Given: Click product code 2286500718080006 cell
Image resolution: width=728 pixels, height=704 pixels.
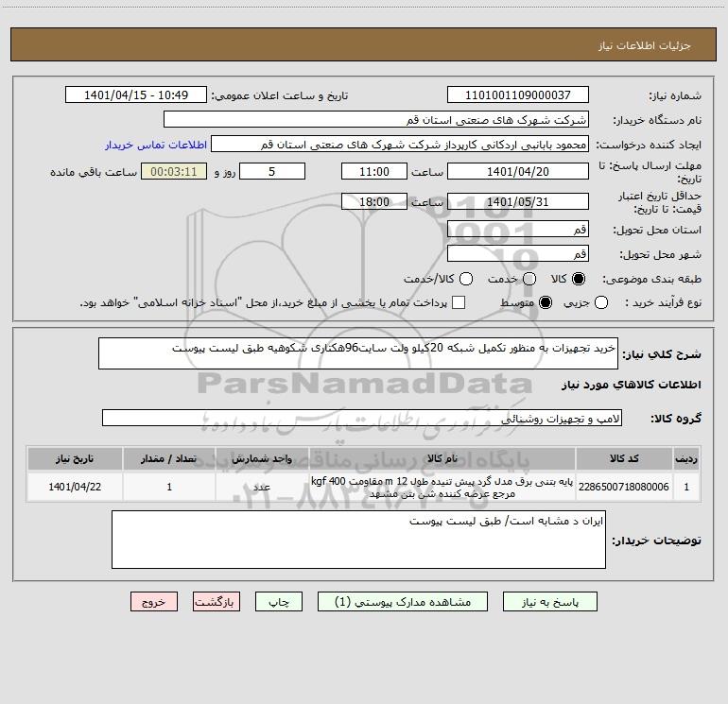Looking at the screenshot, I should click(624, 487).
